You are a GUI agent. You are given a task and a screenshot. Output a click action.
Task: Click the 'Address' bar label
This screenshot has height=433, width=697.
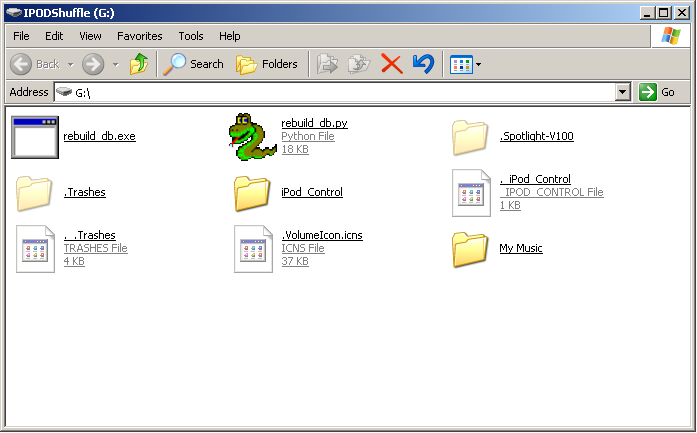tap(29, 92)
